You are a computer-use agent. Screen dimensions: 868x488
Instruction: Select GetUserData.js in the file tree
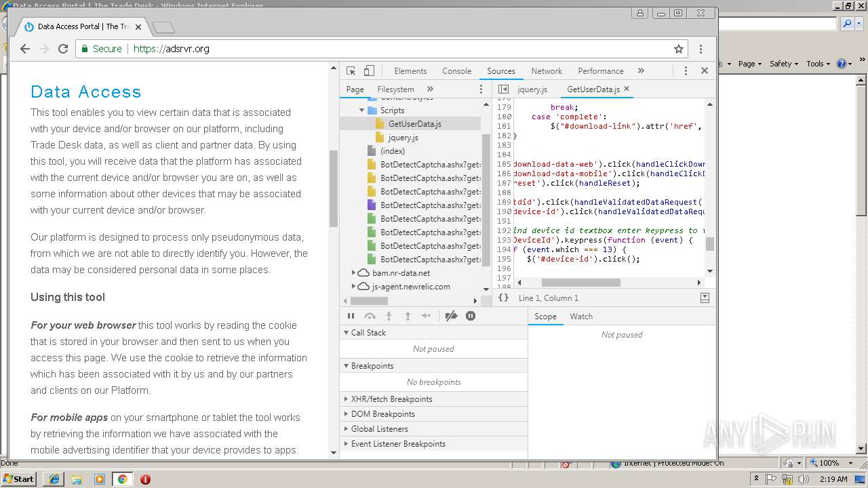pos(414,124)
